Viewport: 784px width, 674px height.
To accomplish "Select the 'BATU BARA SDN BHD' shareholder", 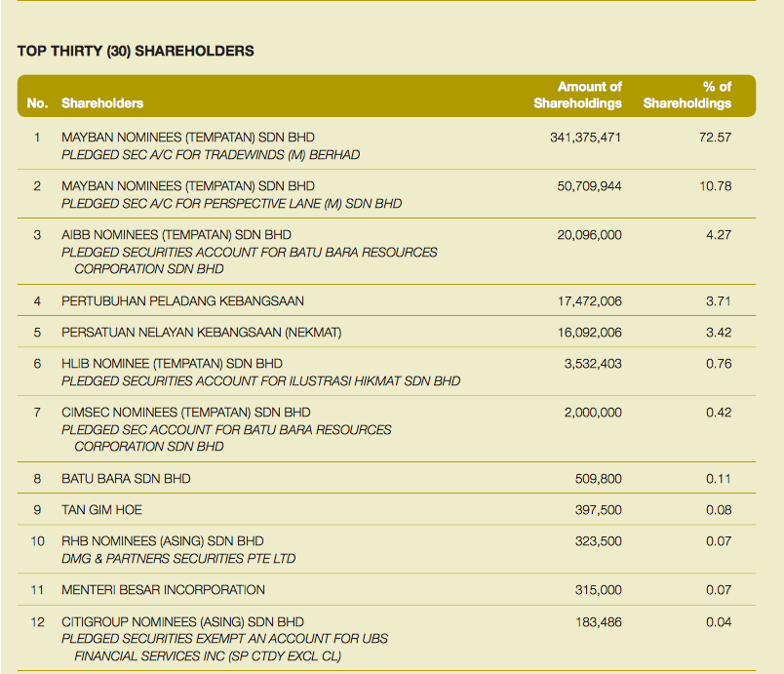I will tap(126, 479).
